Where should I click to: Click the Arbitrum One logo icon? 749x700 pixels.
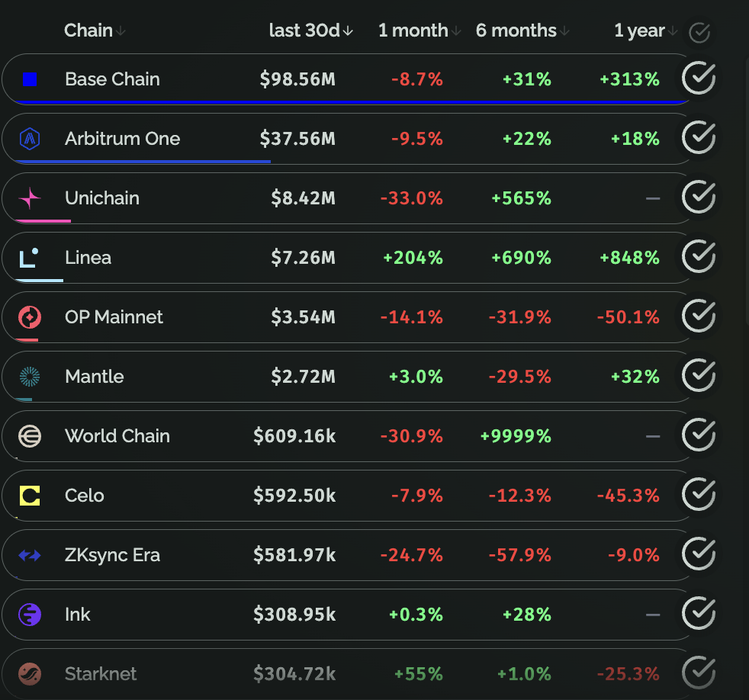pyautogui.click(x=30, y=139)
